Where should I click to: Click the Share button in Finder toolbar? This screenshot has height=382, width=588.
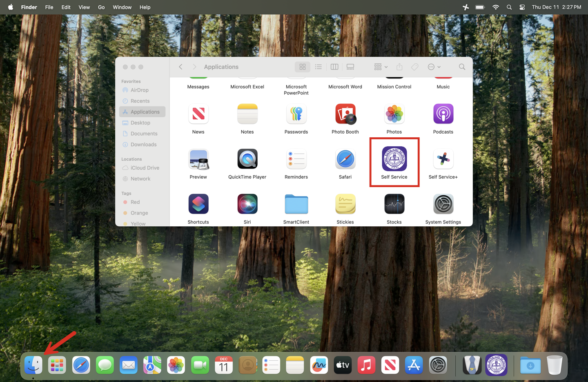click(x=399, y=67)
